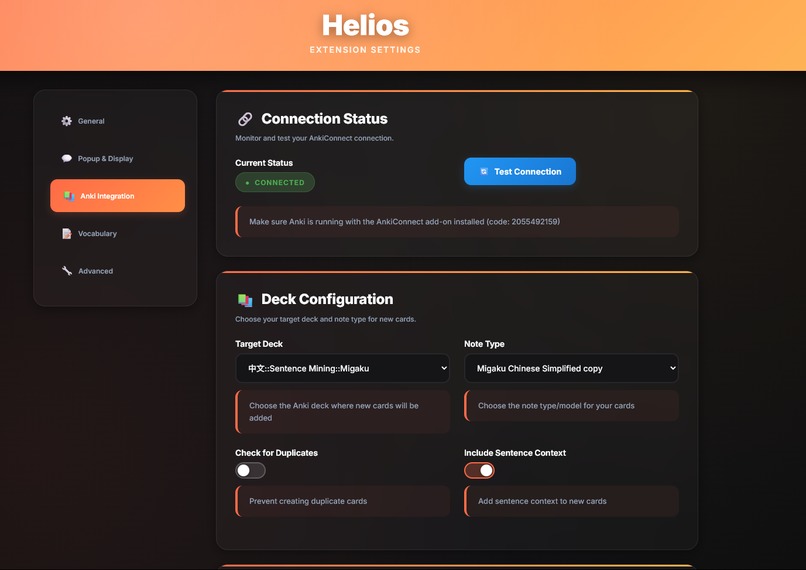Click 'Choose the note type/model' hint text

coord(556,406)
